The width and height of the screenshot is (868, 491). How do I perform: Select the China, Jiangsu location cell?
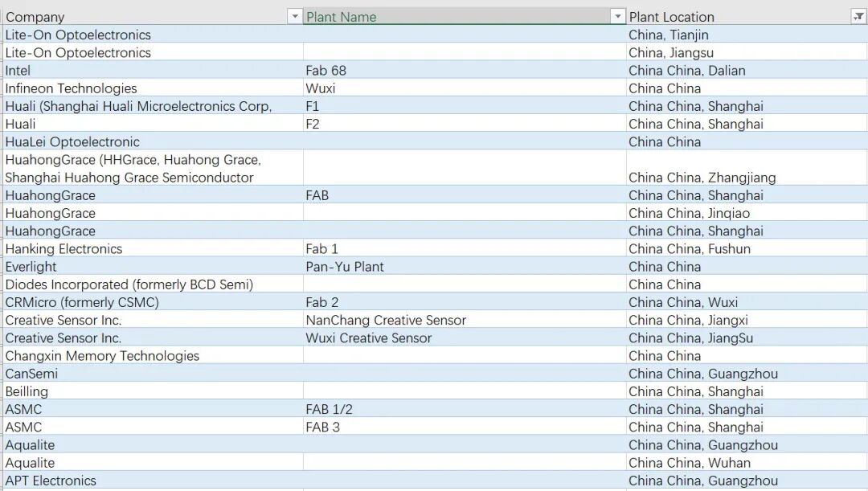point(747,52)
